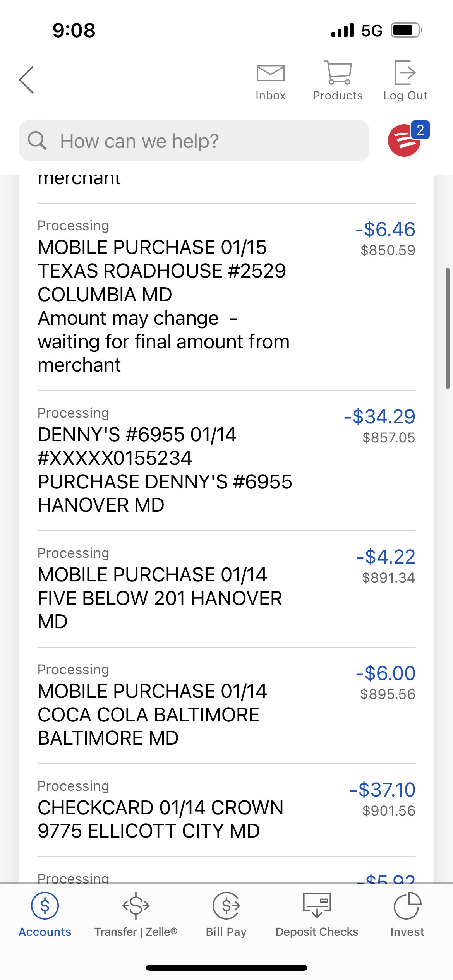
Task: Click the vertical scrollbar on the right
Action: [x=447, y=328]
